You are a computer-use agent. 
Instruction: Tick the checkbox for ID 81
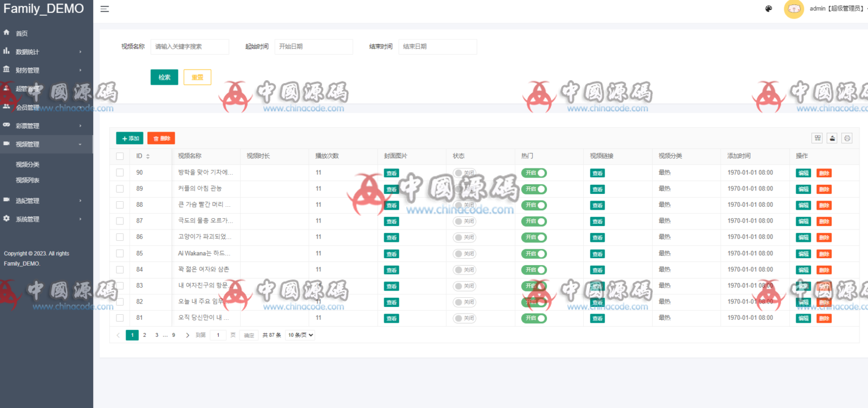pos(120,318)
